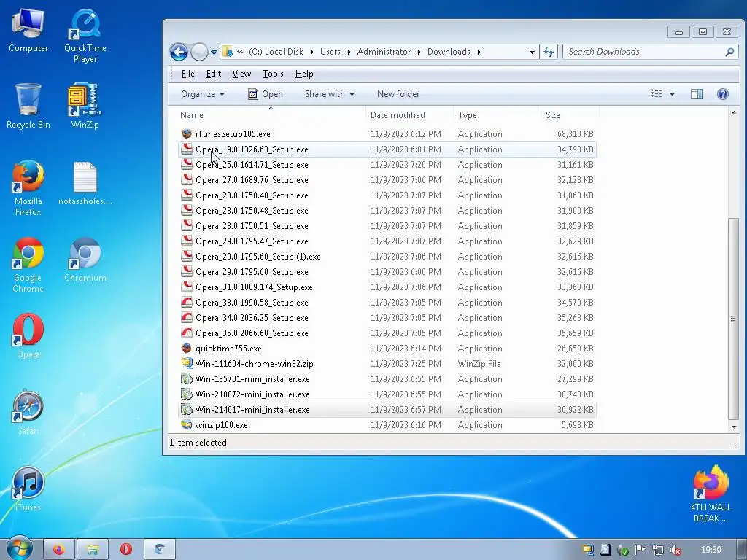Sort by the Type column header
Image resolution: width=747 pixels, height=560 pixels.
pos(497,115)
